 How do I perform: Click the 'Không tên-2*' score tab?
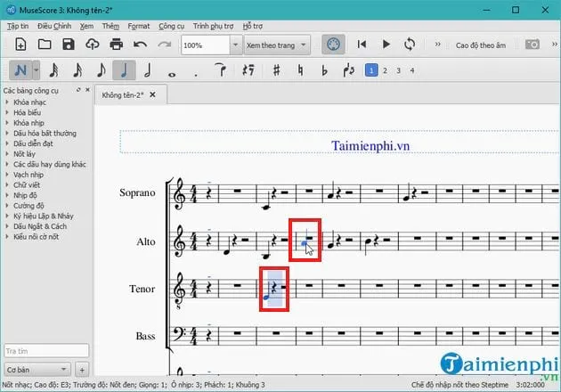124,94
